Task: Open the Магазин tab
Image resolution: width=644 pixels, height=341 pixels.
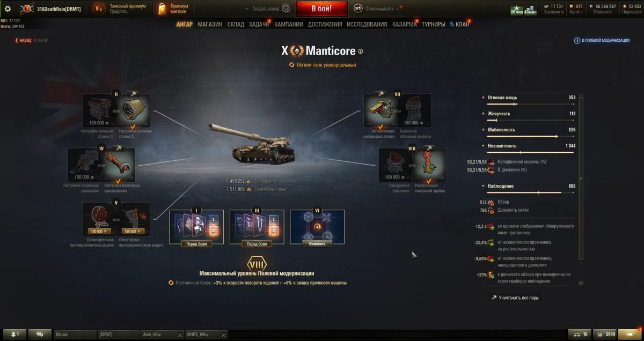Action: (x=210, y=24)
